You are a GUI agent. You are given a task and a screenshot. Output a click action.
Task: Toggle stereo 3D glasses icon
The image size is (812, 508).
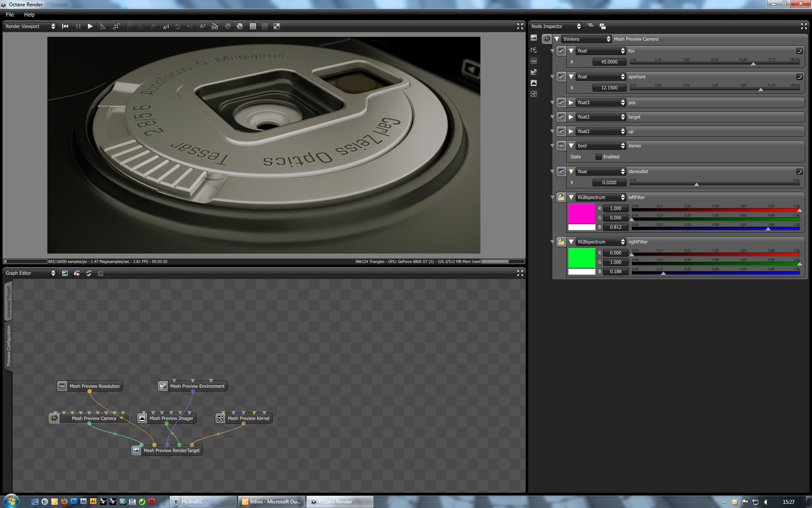(215, 26)
